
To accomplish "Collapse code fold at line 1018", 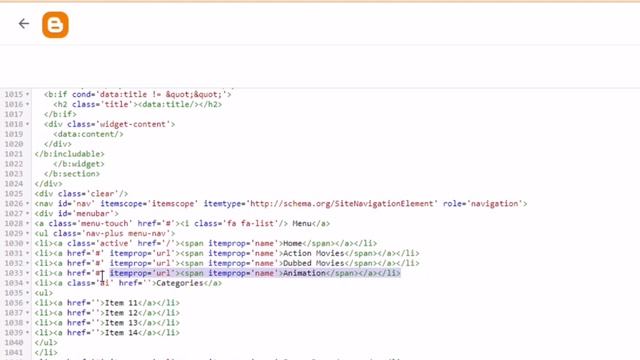I will click(x=28, y=124).
